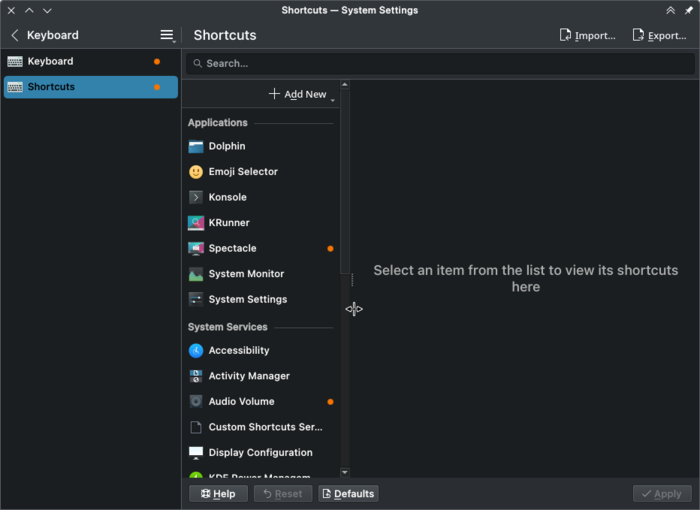Click the shortcuts Search field
This screenshot has width=700, height=510.
coord(440,63)
